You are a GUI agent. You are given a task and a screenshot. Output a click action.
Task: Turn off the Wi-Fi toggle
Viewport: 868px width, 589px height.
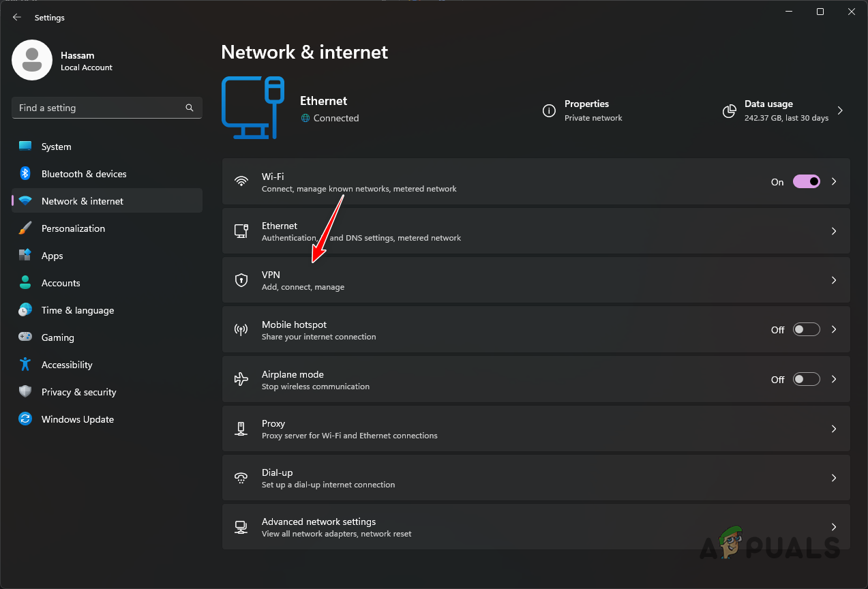click(x=806, y=181)
